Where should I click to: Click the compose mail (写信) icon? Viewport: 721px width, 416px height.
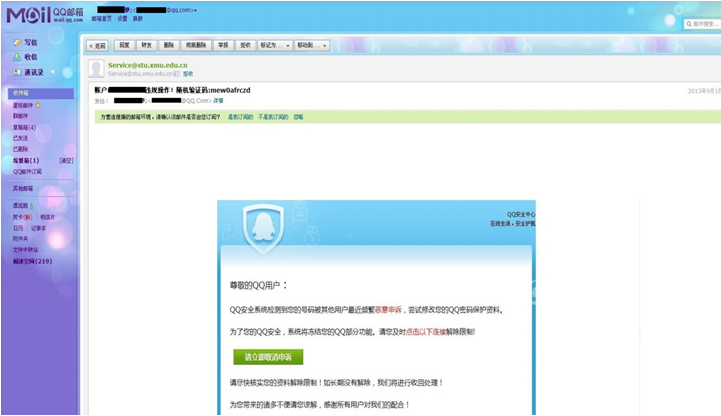[17, 44]
